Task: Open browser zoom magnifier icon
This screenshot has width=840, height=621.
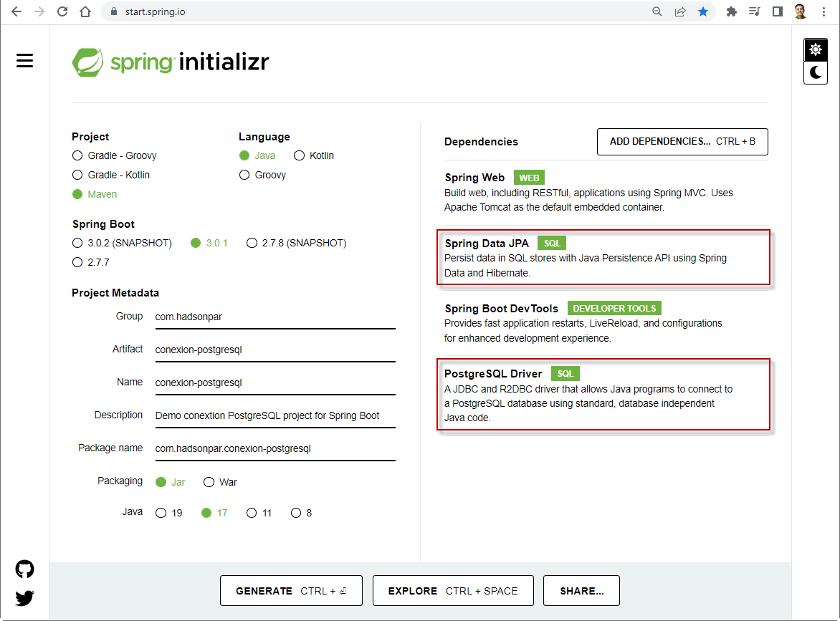Action: 657,11
